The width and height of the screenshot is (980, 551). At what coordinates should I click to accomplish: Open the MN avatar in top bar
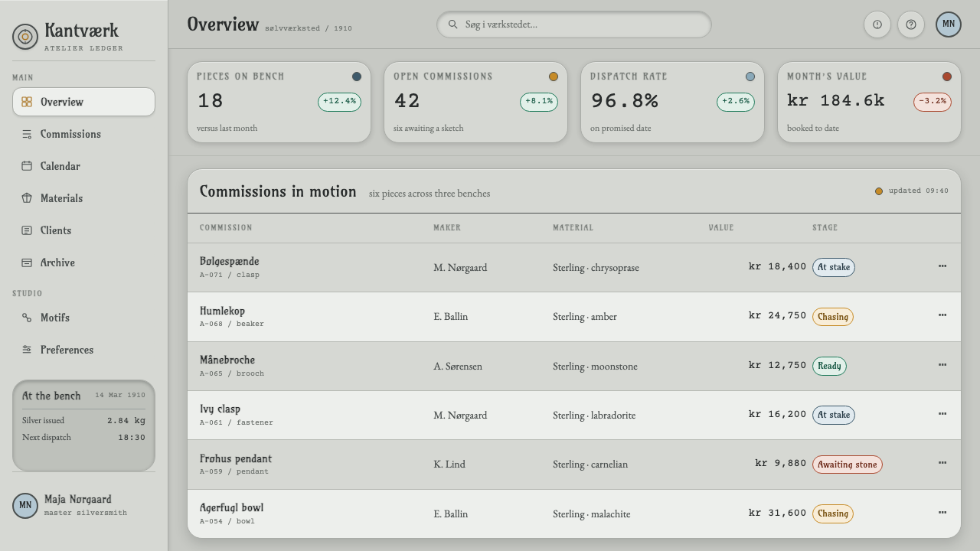(x=949, y=24)
